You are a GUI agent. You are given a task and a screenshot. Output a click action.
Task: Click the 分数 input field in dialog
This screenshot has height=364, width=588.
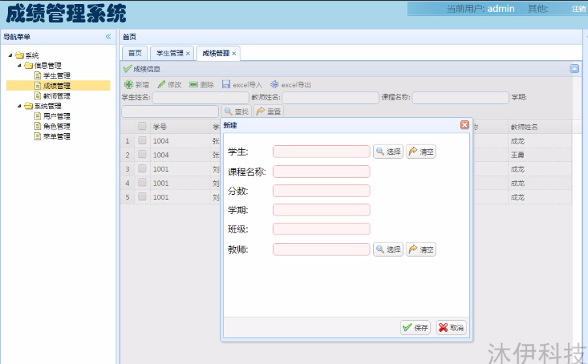321,191
